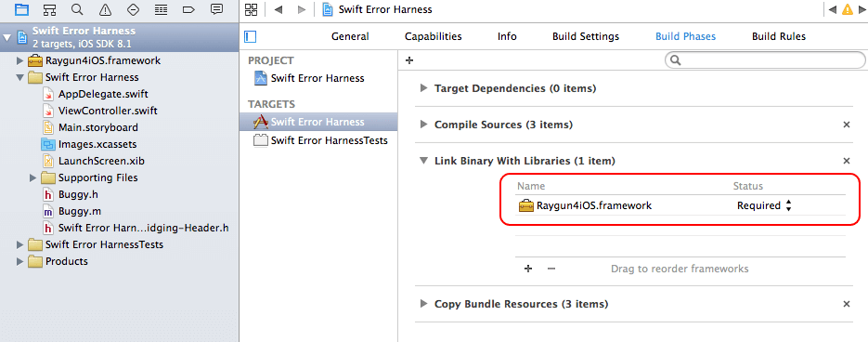Delete the Link Binary With Libraries phase
868x342 pixels.
(x=846, y=161)
